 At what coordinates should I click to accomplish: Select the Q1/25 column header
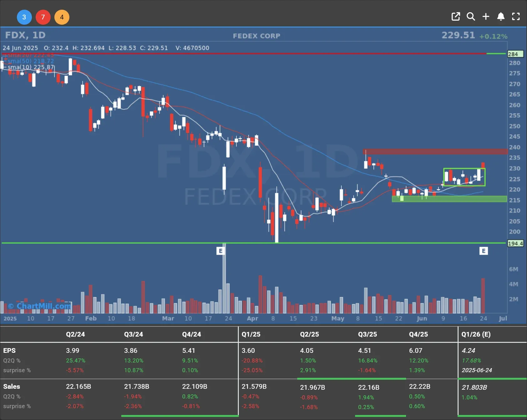(251, 334)
